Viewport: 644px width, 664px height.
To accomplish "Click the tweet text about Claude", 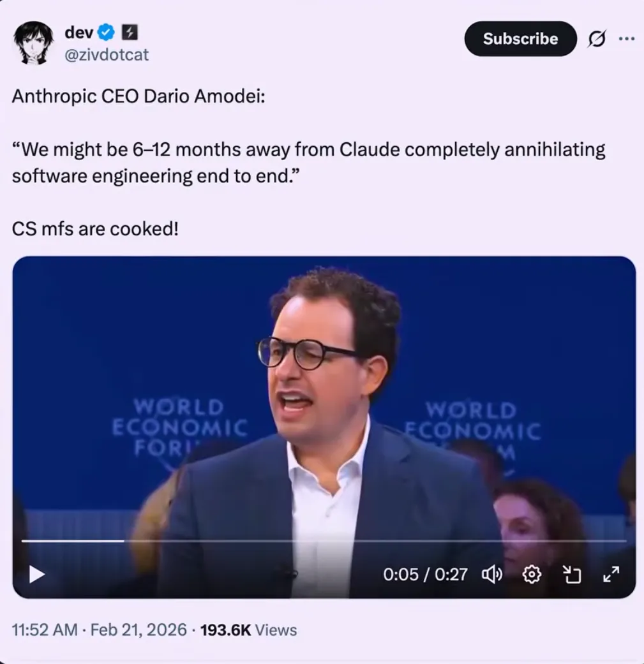I will pos(308,163).
